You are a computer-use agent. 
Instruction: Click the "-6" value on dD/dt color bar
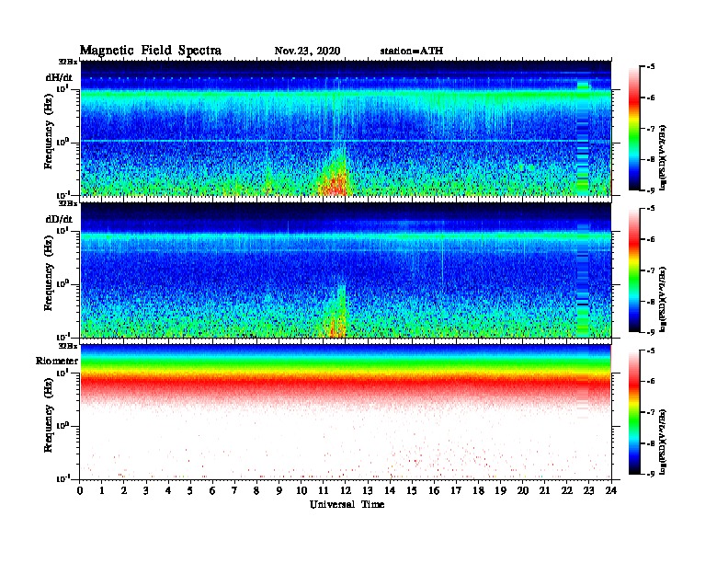pyautogui.click(x=651, y=240)
